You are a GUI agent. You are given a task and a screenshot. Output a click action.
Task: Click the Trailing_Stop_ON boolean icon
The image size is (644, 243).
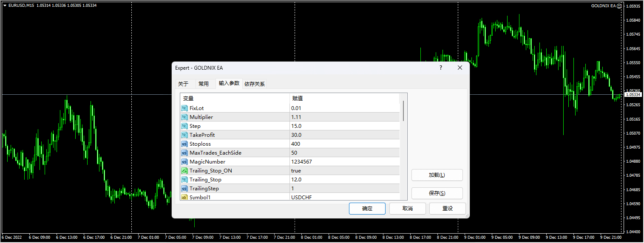(x=184, y=171)
